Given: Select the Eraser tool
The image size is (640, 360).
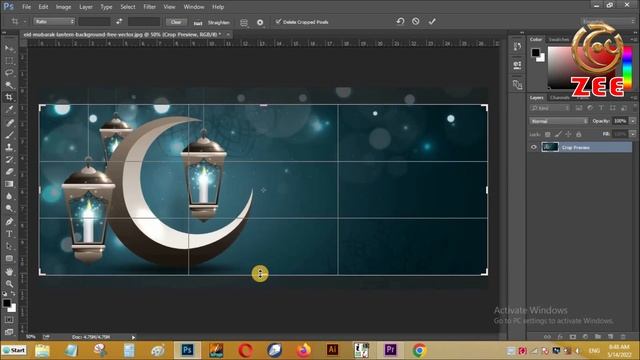Looking at the screenshot, I should [x=9, y=172].
